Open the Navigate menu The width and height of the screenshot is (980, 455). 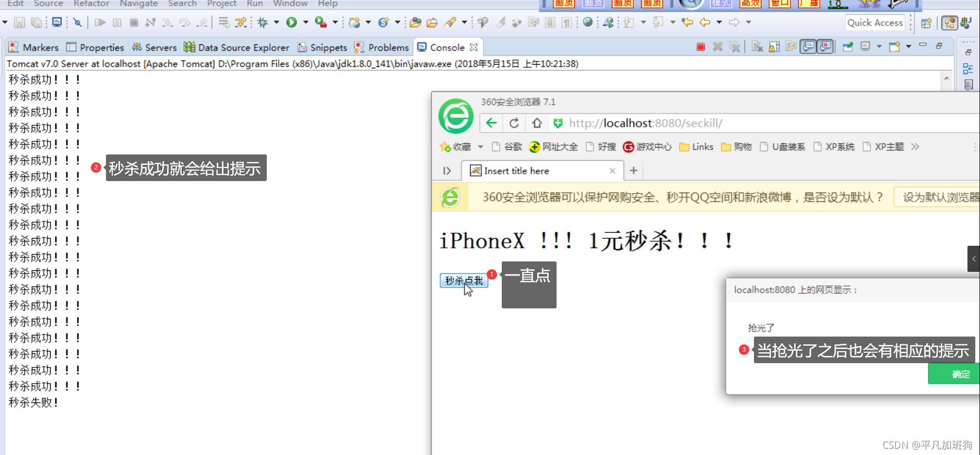(138, 4)
